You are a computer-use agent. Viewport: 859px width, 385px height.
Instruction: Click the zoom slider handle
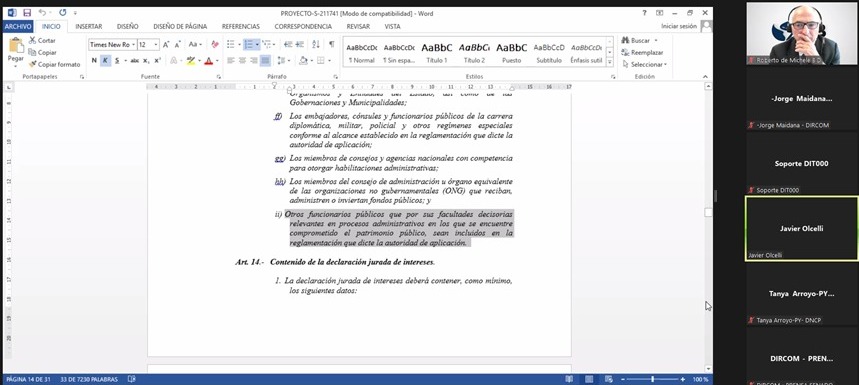click(652, 379)
